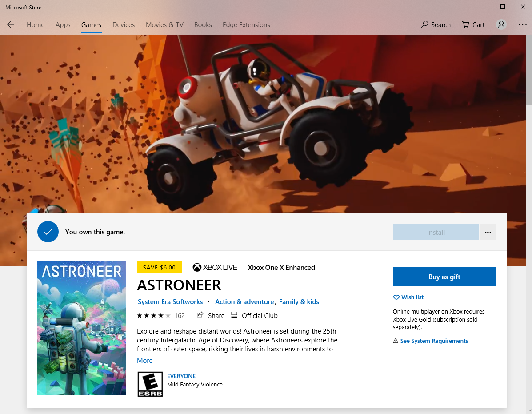Maximize the Microsoft Store window

click(503, 7)
